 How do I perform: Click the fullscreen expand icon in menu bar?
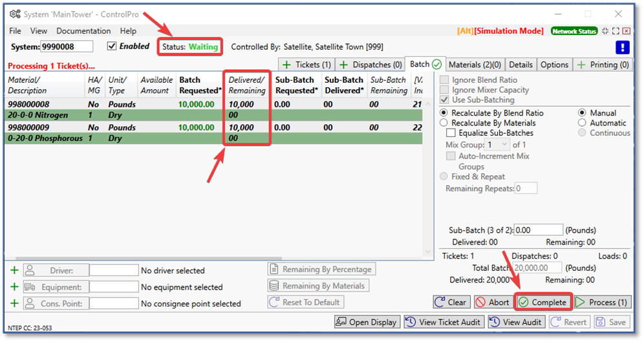tap(615, 31)
